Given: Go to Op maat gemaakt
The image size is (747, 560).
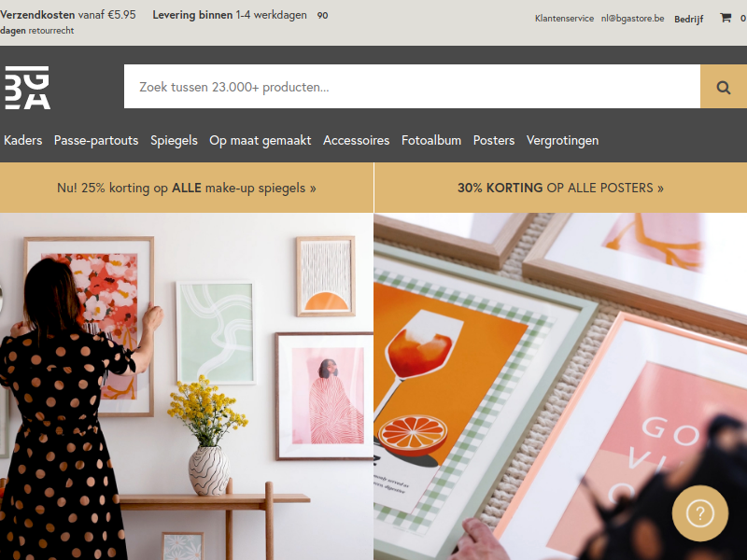Looking at the screenshot, I should point(261,141).
